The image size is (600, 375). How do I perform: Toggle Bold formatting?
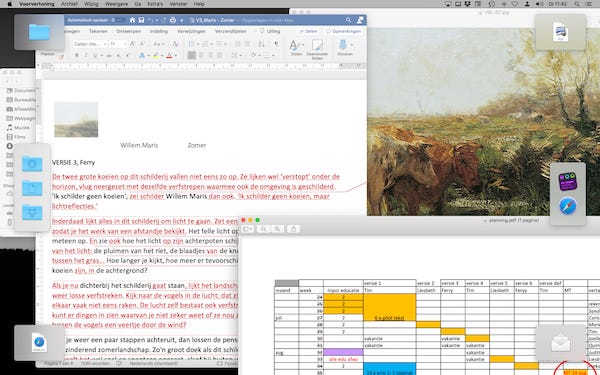pos(77,55)
